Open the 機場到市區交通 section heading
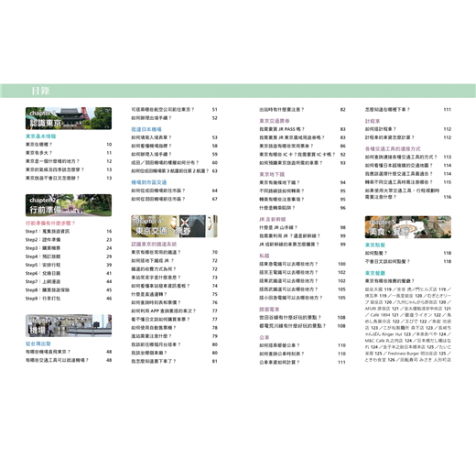This screenshot has height=458, width=476. pos(149,182)
